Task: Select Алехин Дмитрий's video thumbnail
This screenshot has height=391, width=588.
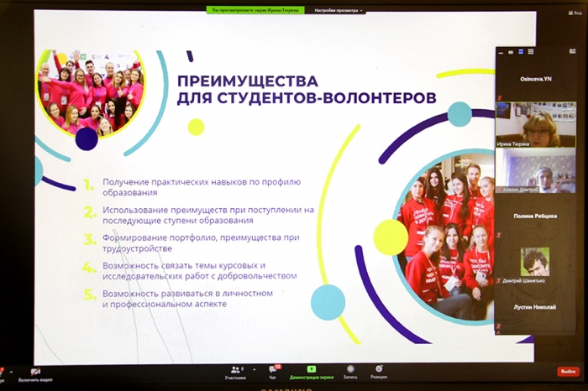Action: [535, 170]
